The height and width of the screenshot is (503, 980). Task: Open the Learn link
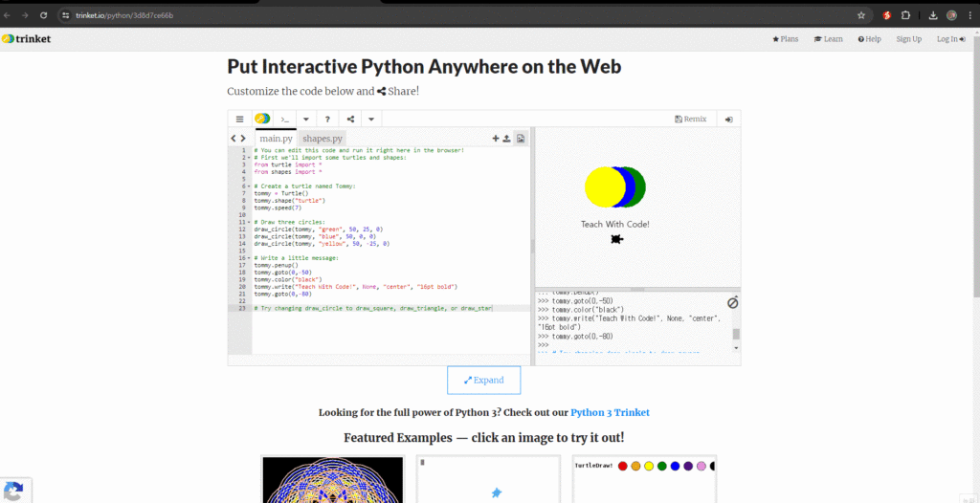[x=828, y=39]
